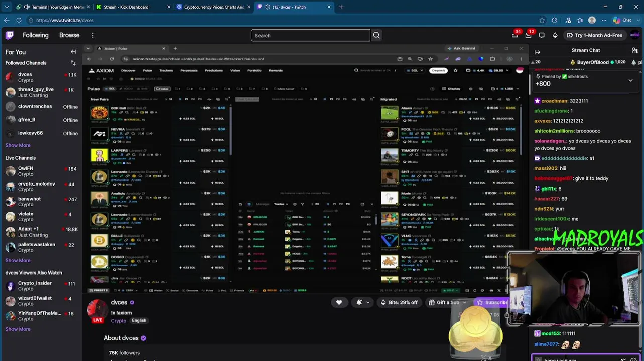644x361 pixels.
Task: Open the user profile avatar menu
Action: pos(635,35)
